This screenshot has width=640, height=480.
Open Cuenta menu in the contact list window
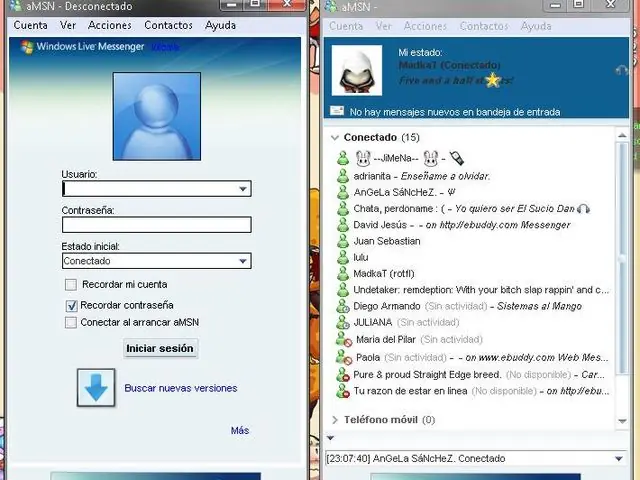pos(346,26)
